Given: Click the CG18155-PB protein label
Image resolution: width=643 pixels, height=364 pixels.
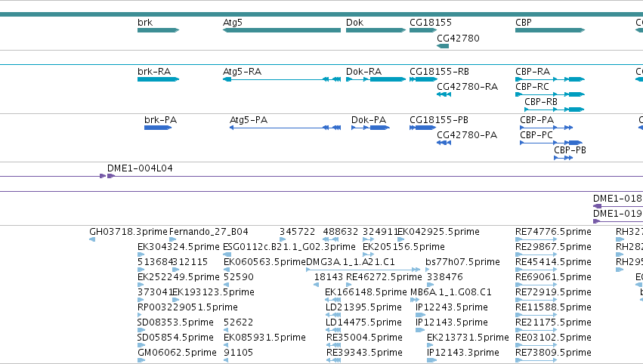Looking at the screenshot, I should tap(439, 119).
